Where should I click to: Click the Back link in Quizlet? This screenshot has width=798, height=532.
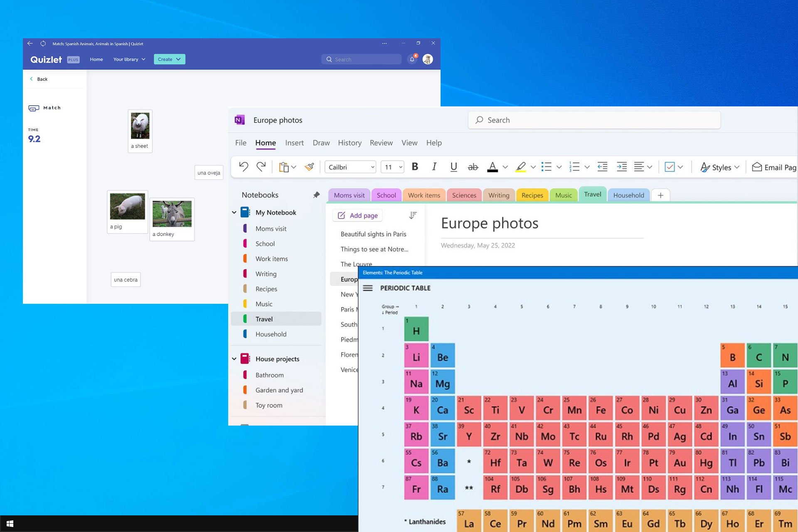click(x=38, y=79)
